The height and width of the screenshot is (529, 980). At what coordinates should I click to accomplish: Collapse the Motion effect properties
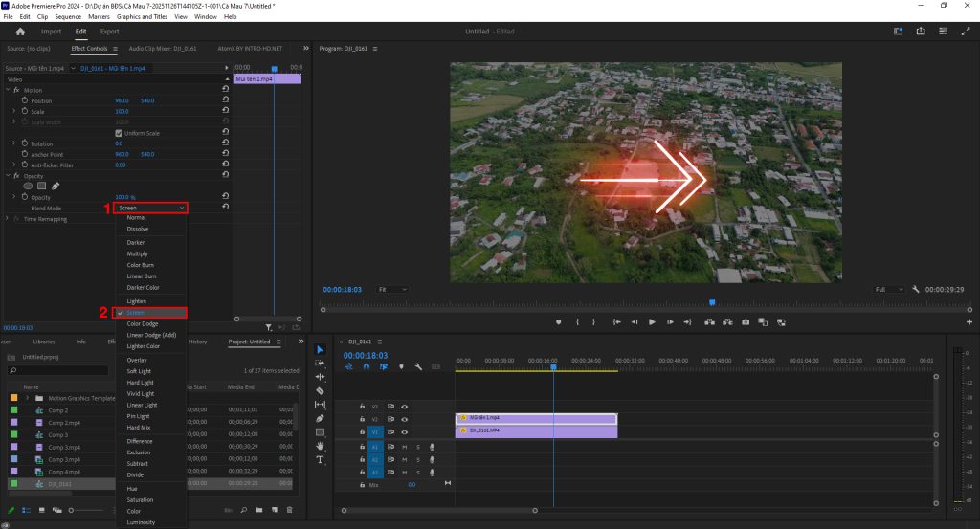point(8,90)
